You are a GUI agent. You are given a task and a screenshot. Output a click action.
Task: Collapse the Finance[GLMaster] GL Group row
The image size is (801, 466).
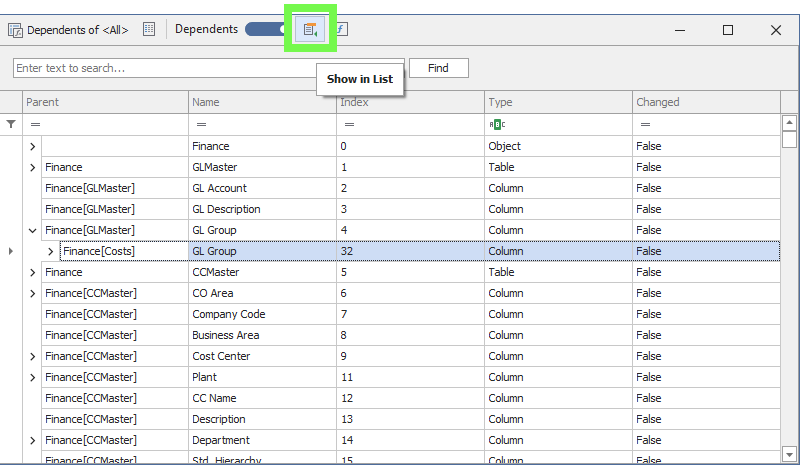click(32, 230)
